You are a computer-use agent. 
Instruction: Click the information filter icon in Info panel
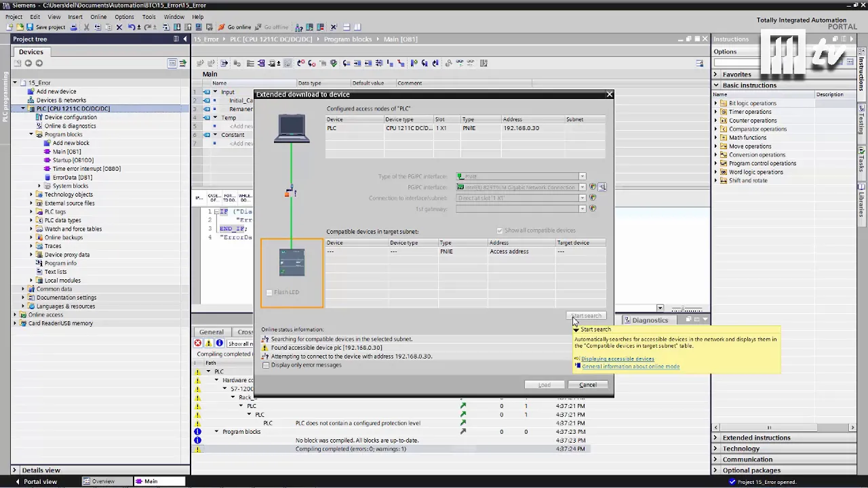(219, 343)
